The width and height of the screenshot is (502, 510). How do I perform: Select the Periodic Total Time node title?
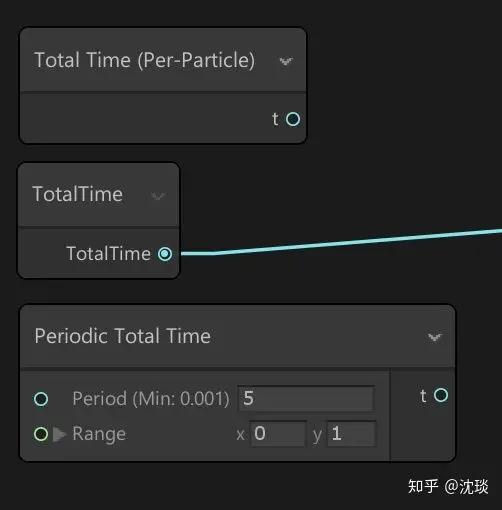pyautogui.click(x=123, y=336)
